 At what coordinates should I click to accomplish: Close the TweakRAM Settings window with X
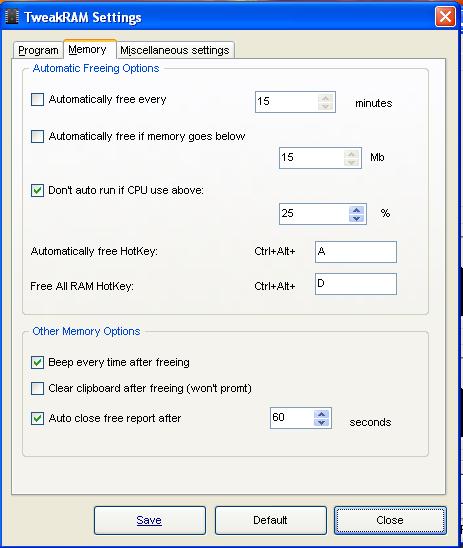445,16
